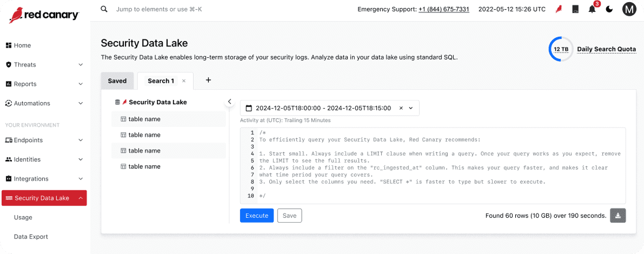The width and height of the screenshot is (644, 254).
Task: Click the Endpoints devices icon
Action: (x=9, y=140)
